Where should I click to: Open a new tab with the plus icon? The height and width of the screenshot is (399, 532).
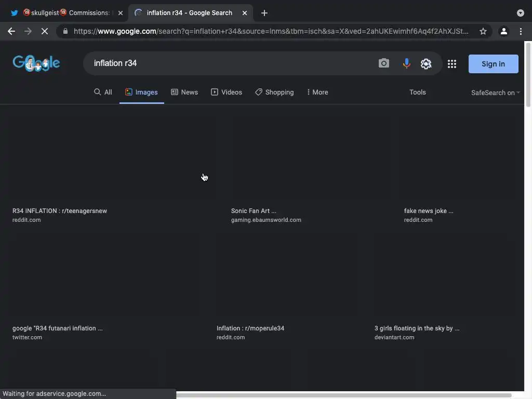[264, 13]
